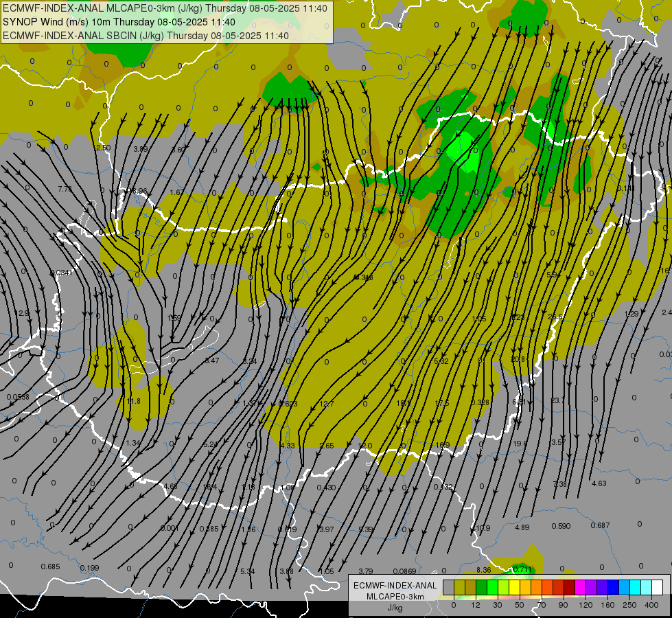Click the map value 4.89

[522, 527]
